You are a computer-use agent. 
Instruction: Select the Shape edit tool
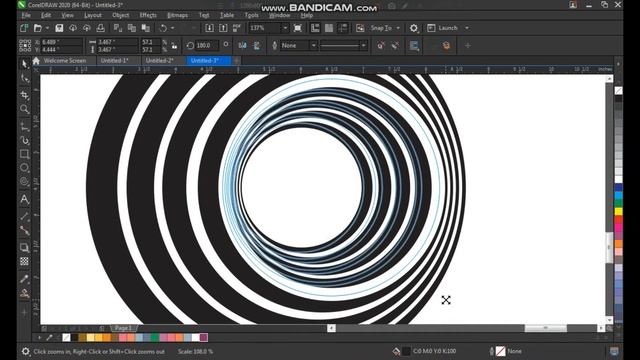[24, 78]
